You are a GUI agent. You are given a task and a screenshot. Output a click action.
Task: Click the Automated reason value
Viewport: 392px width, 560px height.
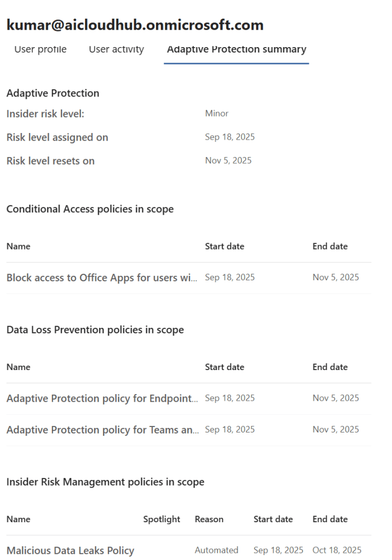pyautogui.click(x=216, y=550)
